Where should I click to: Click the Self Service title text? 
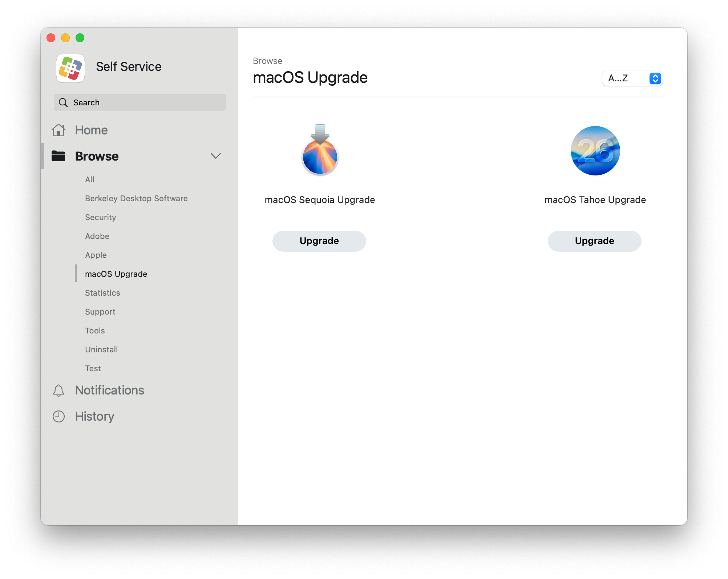[x=129, y=66]
